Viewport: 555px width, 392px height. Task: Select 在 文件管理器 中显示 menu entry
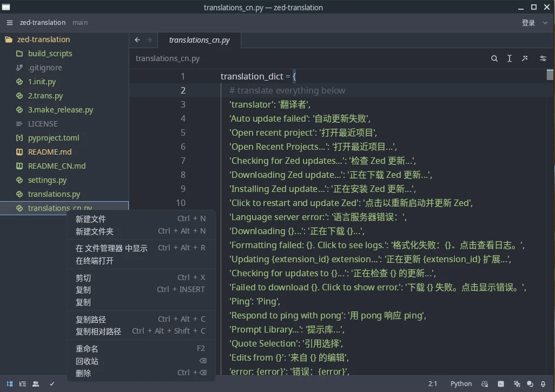point(141,248)
